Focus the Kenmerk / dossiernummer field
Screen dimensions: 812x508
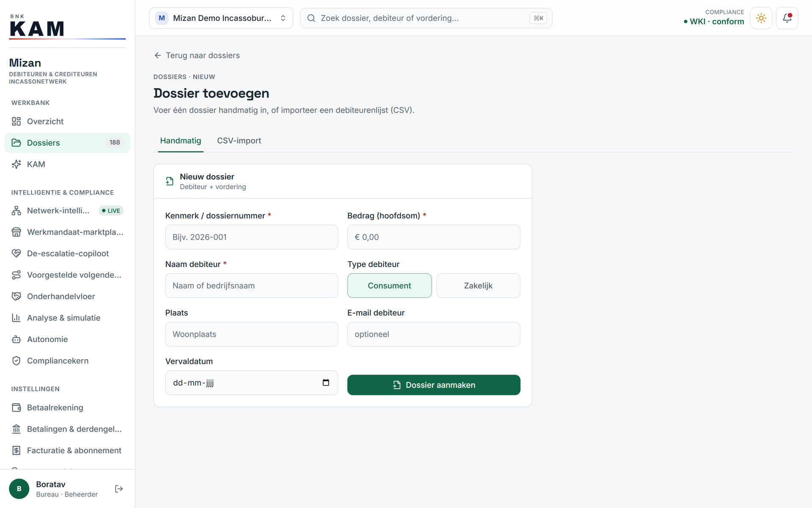pos(252,237)
